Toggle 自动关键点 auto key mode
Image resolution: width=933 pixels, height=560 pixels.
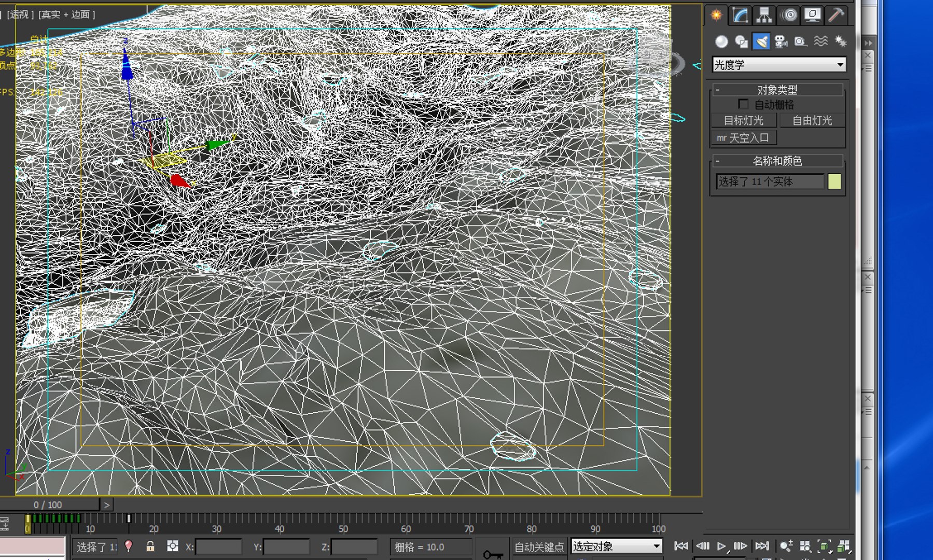(x=539, y=547)
